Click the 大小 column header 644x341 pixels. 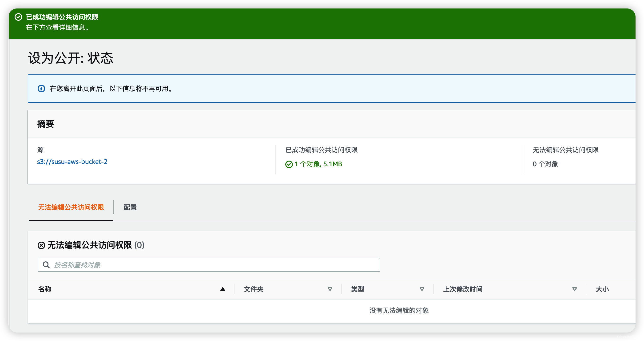[602, 289]
